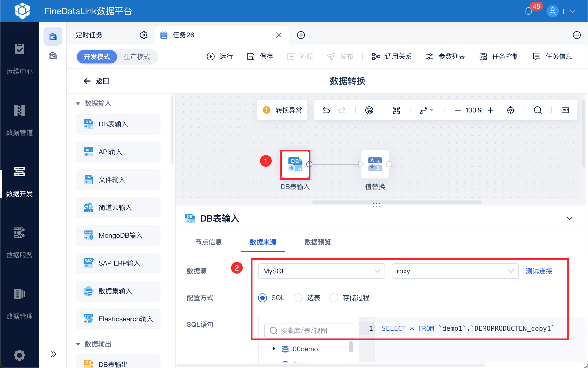The image size is (588, 368).
Task: Switch to 数据预览 tab
Action: [x=317, y=242]
